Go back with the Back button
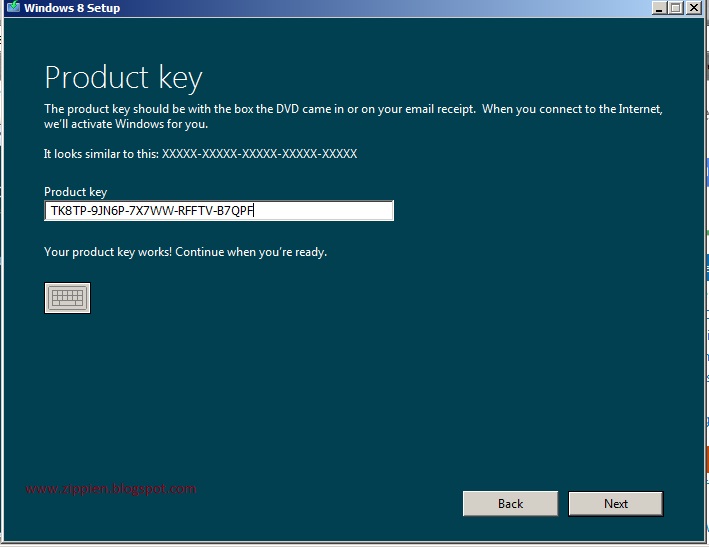709x547 pixels. coord(510,504)
